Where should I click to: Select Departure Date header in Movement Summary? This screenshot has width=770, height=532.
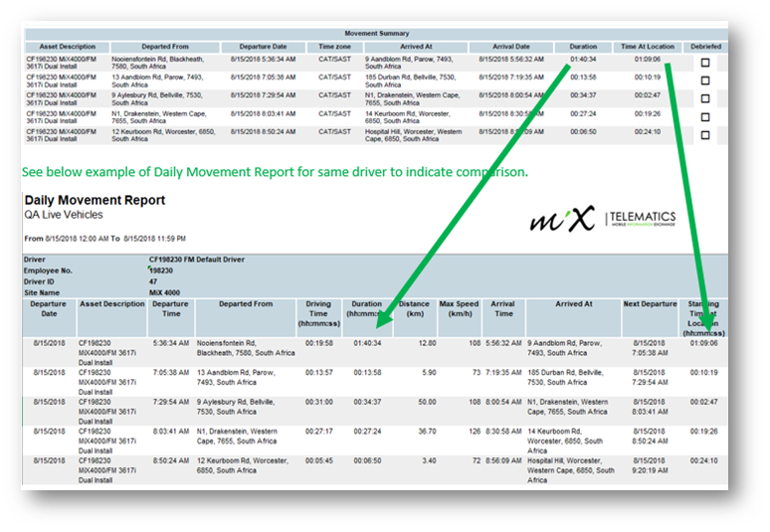click(x=263, y=47)
